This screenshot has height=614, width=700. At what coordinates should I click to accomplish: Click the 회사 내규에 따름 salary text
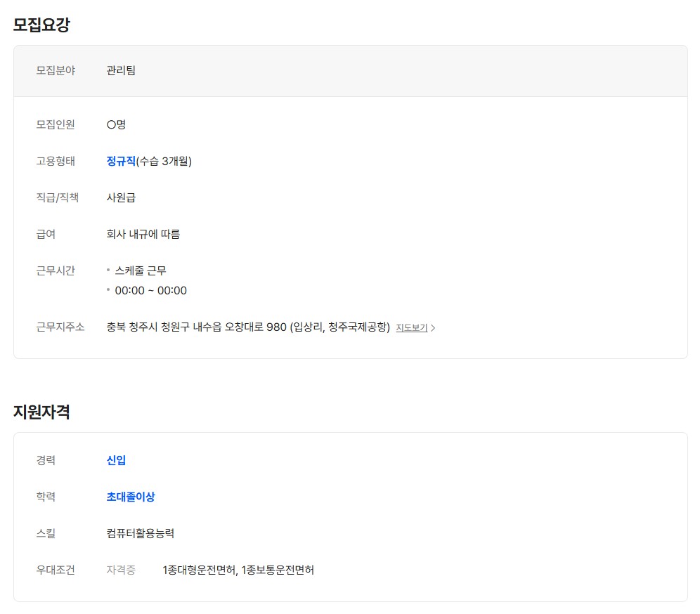[x=143, y=234]
